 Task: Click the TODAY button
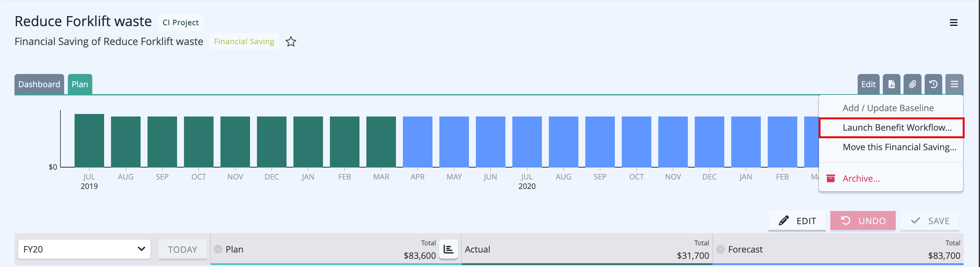click(x=182, y=249)
